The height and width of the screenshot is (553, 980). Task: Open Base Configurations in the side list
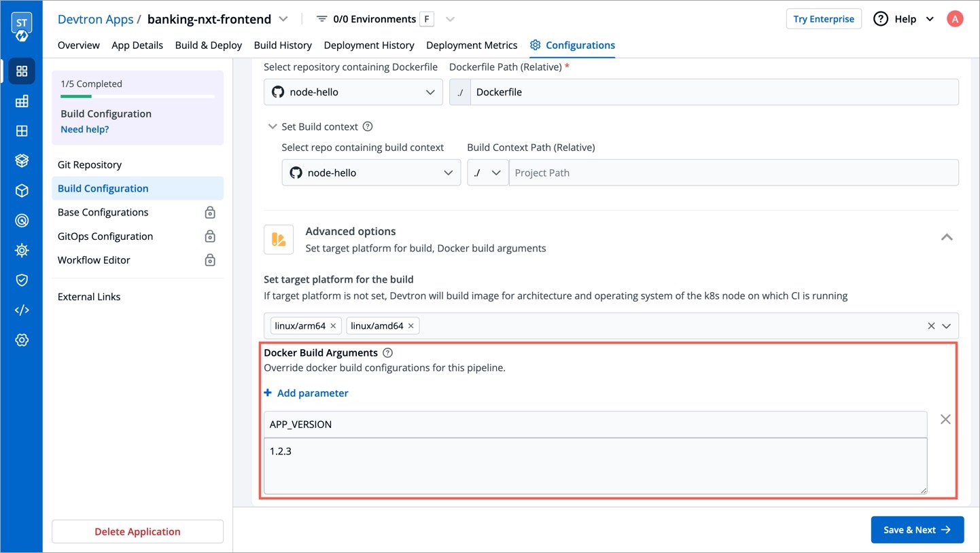click(x=137, y=213)
